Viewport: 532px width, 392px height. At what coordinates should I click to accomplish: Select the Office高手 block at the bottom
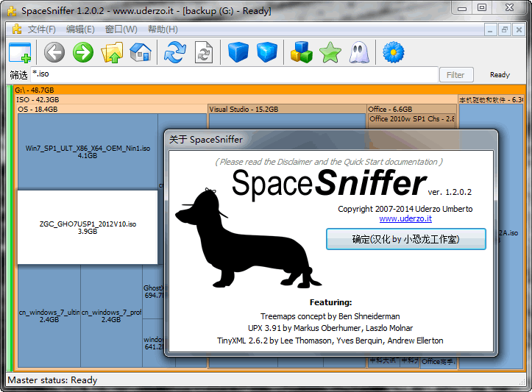point(438,362)
